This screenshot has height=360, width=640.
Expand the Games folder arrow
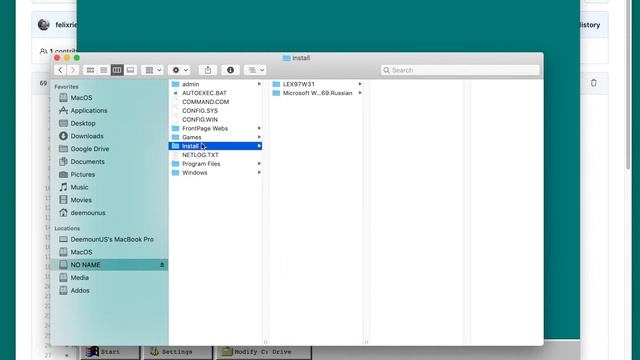pos(259,137)
